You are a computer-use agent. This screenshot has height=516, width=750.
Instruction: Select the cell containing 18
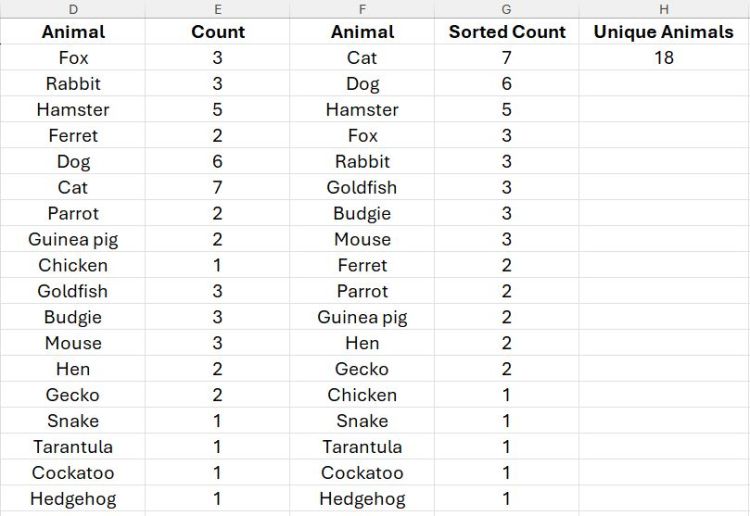click(663, 58)
